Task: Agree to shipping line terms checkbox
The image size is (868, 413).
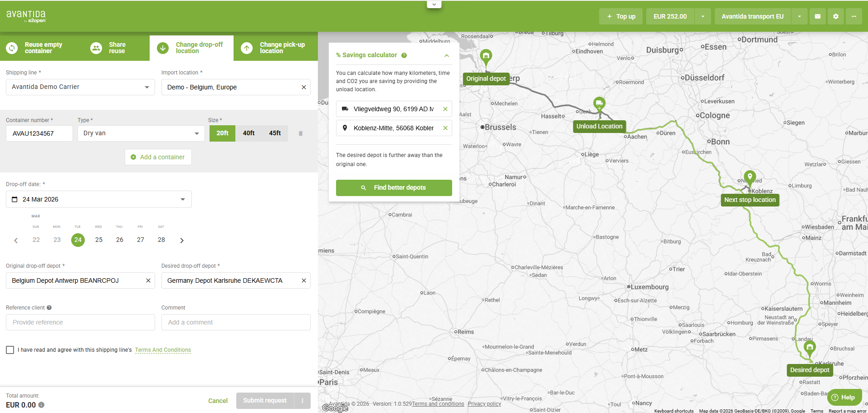Action: [10, 350]
